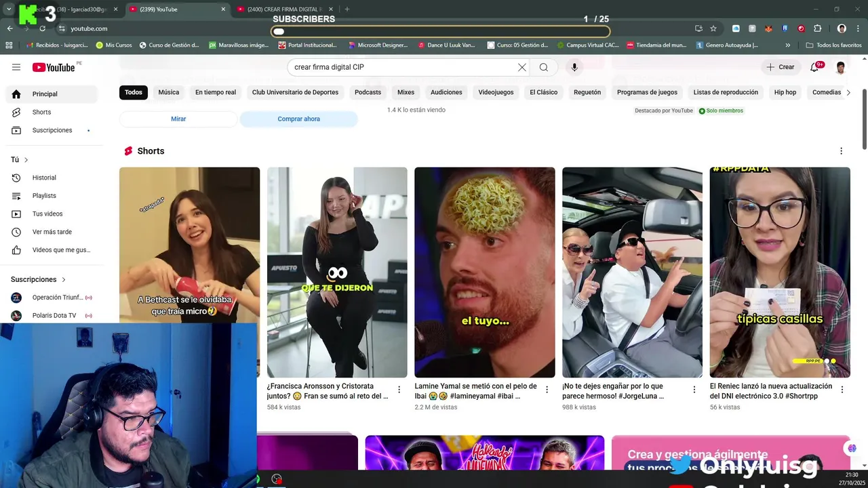Open the new tab plus button

pyautogui.click(x=347, y=9)
